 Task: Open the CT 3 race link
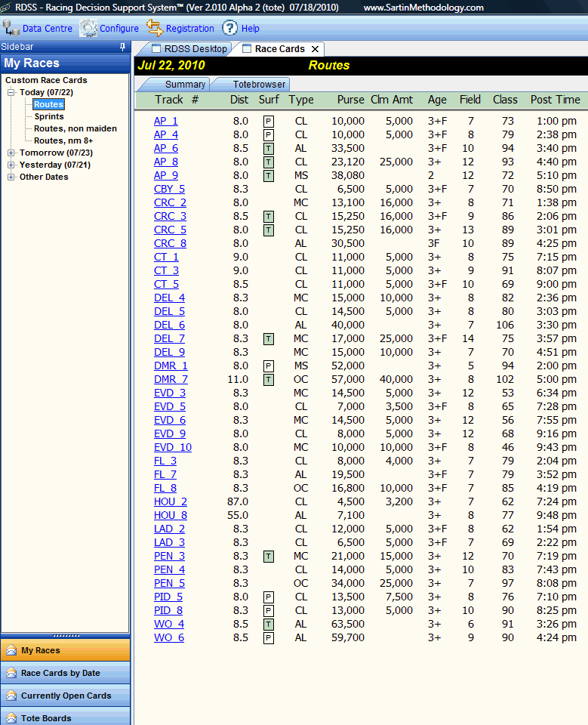click(x=166, y=271)
